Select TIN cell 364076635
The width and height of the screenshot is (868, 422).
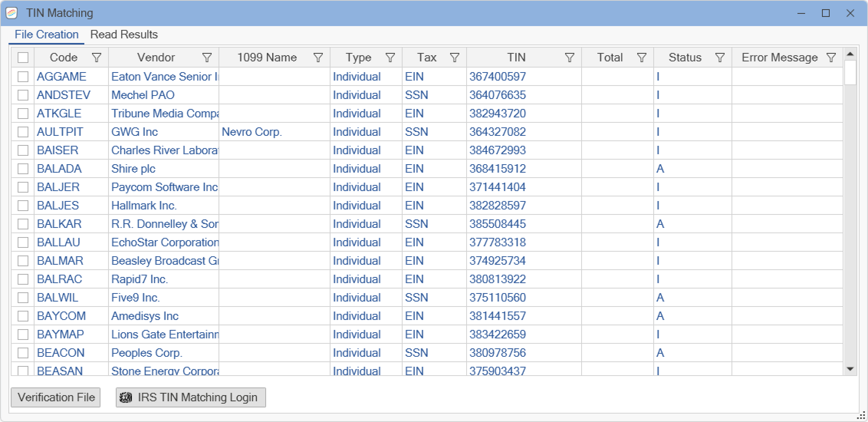(524, 95)
